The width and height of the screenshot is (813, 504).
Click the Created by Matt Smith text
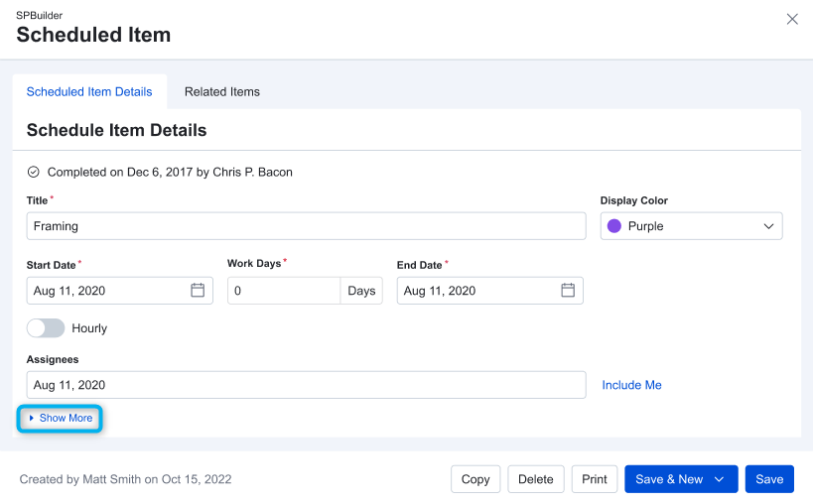tap(125, 479)
